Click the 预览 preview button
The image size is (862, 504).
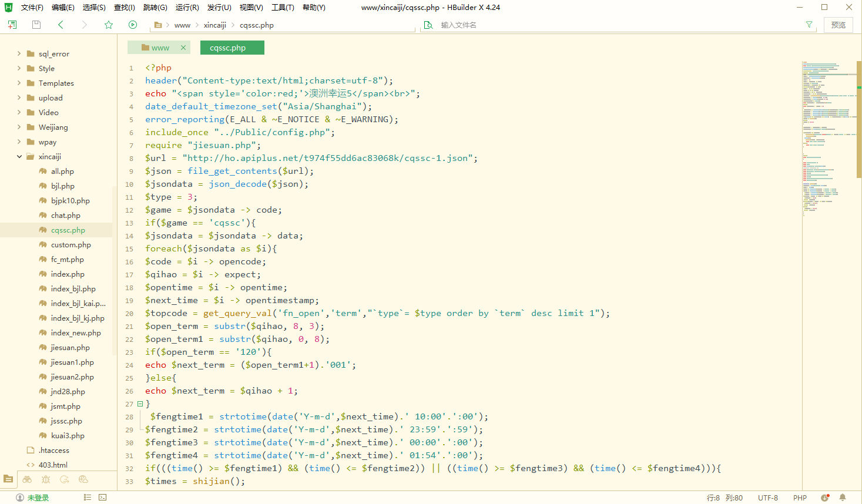[838, 25]
